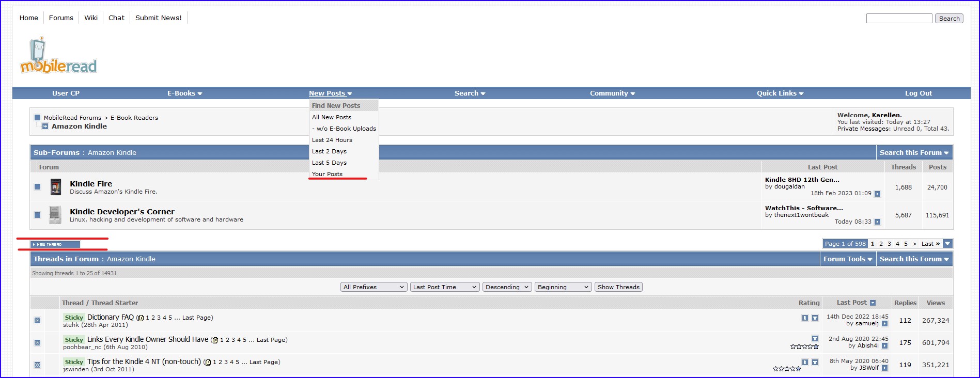Open the Forum Tools dropdown
This screenshot has height=378, width=980.
tap(848, 259)
